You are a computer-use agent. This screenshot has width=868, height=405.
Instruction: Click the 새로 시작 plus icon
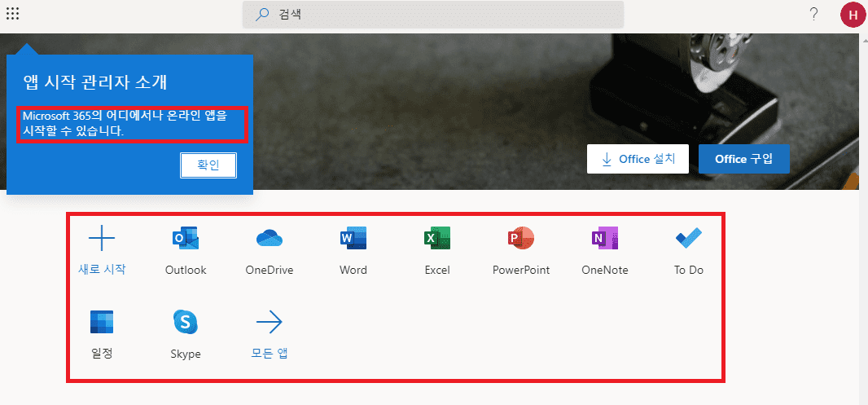(102, 238)
